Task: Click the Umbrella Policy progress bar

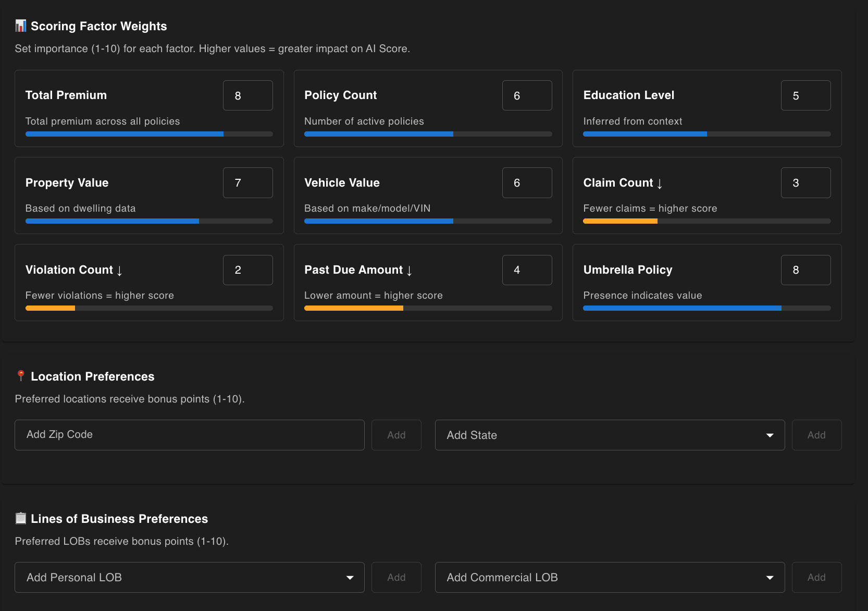Action: point(707,308)
